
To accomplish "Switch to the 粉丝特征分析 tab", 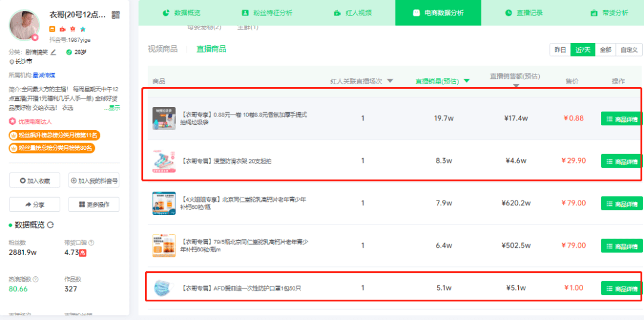I will [267, 13].
